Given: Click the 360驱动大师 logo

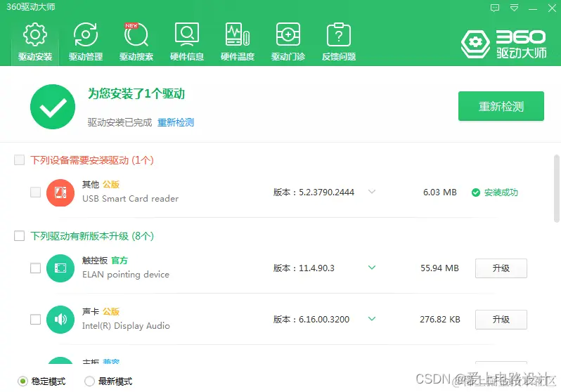Looking at the screenshot, I should (x=504, y=44).
